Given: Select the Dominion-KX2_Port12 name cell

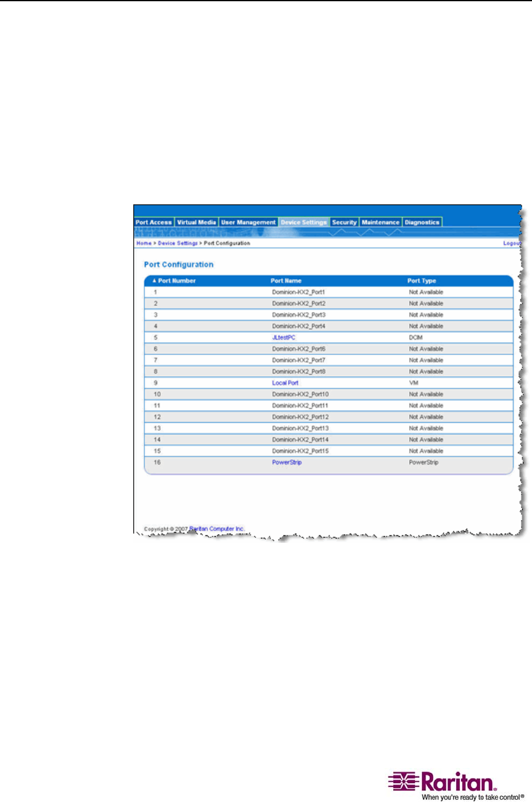Looking at the screenshot, I should 300,417.
